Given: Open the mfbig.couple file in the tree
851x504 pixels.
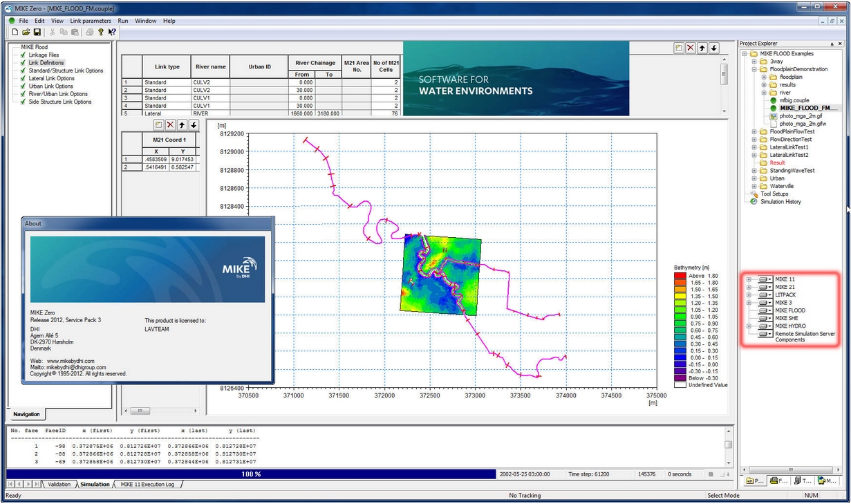Looking at the screenshot, I should click(794, 100).
